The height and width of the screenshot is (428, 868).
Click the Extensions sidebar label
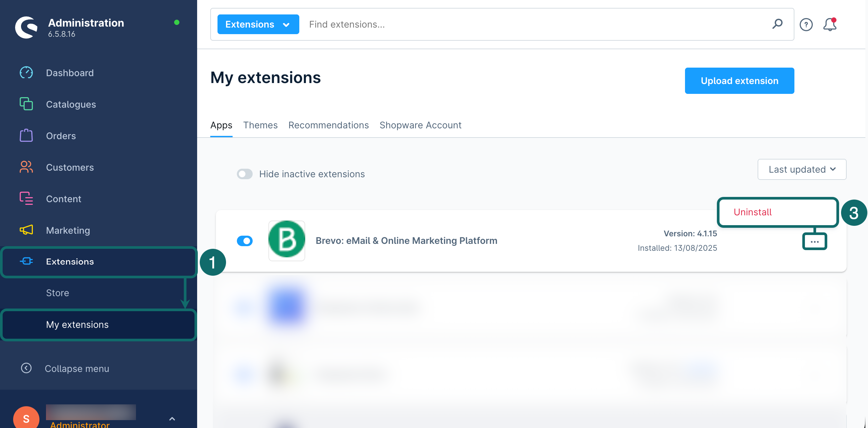pos(70,262)
